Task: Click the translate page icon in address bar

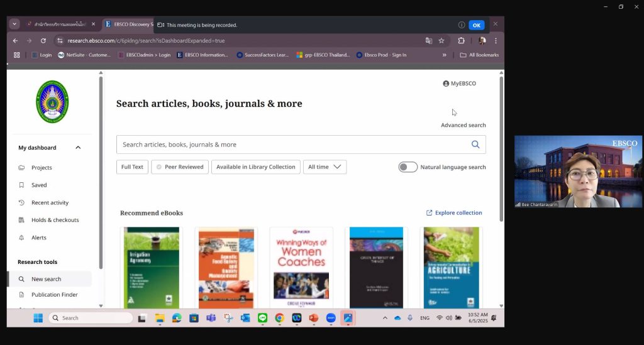Action: (x=429, y=41)
